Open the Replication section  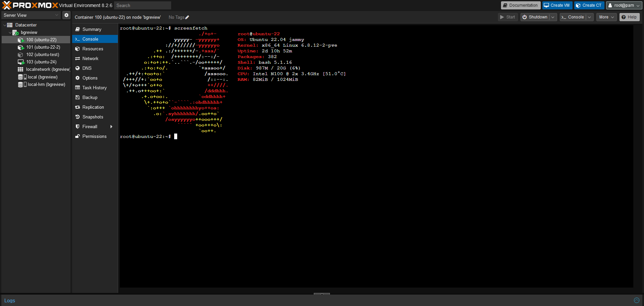(x=95, y=107)
